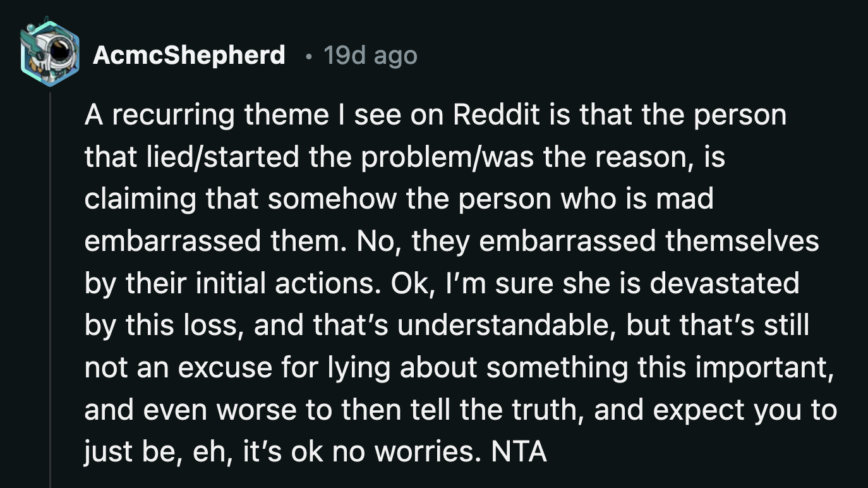Collapse the comment using the vertical thread line

[x=50, y=284]
